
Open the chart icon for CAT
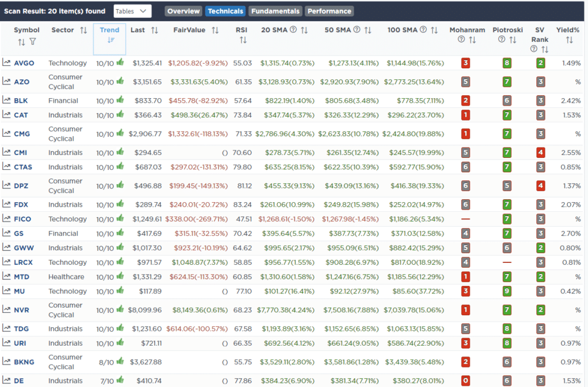pyautogui.click(x=6, y=115)
